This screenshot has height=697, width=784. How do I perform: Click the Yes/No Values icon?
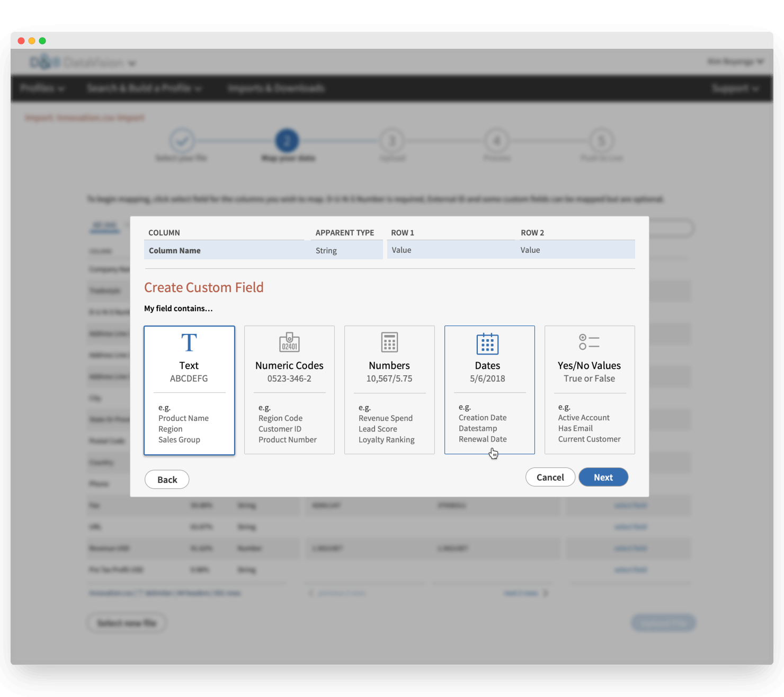click(x=588, y=342)
